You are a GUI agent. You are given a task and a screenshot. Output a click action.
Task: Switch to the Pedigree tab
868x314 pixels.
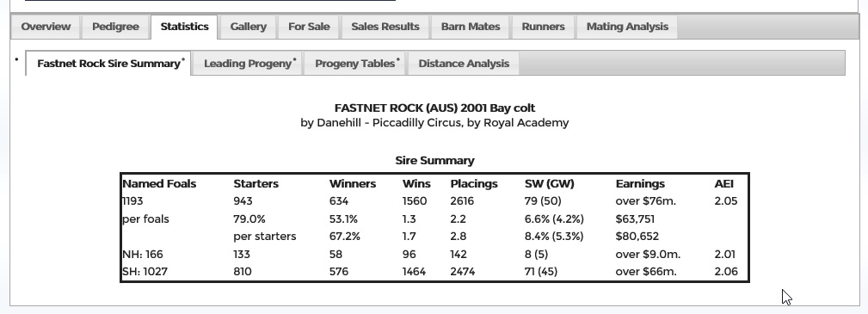tap(115, 27)
